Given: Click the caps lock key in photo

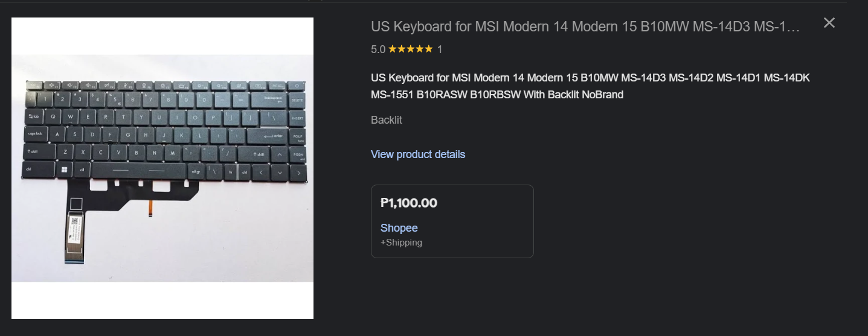Looking at the screenshot, I should (x=35, y=134).
